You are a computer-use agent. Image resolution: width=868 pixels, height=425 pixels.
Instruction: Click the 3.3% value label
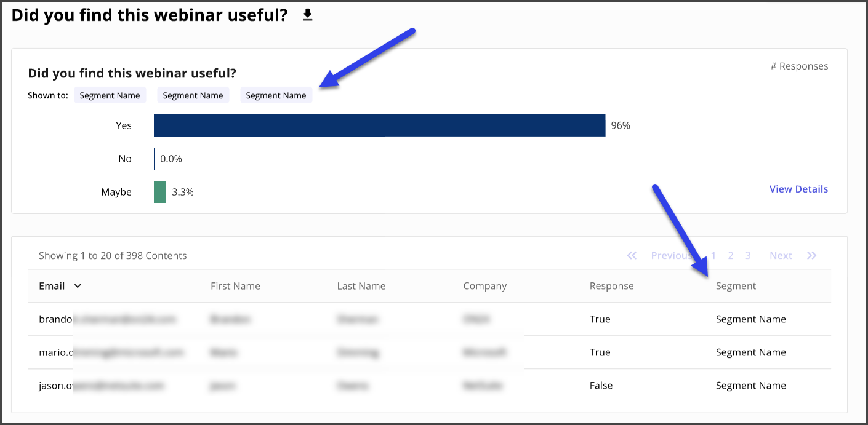[183, 192]
